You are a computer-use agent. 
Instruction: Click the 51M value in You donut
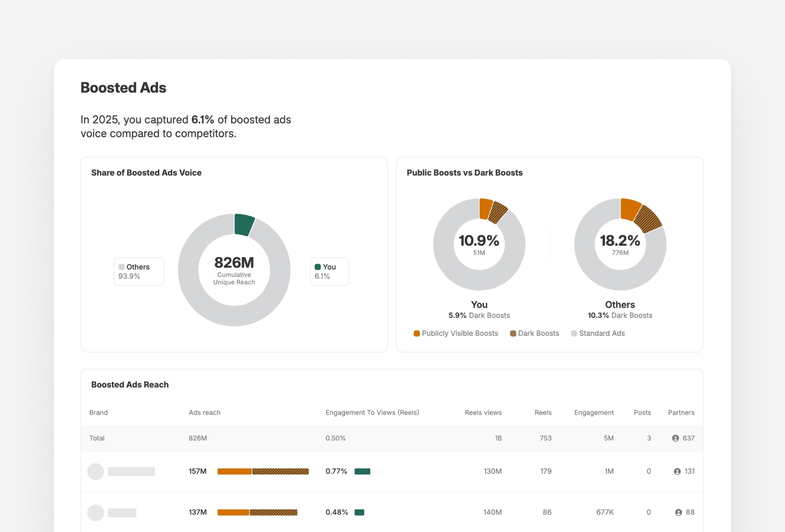click(x=479, y=253)
